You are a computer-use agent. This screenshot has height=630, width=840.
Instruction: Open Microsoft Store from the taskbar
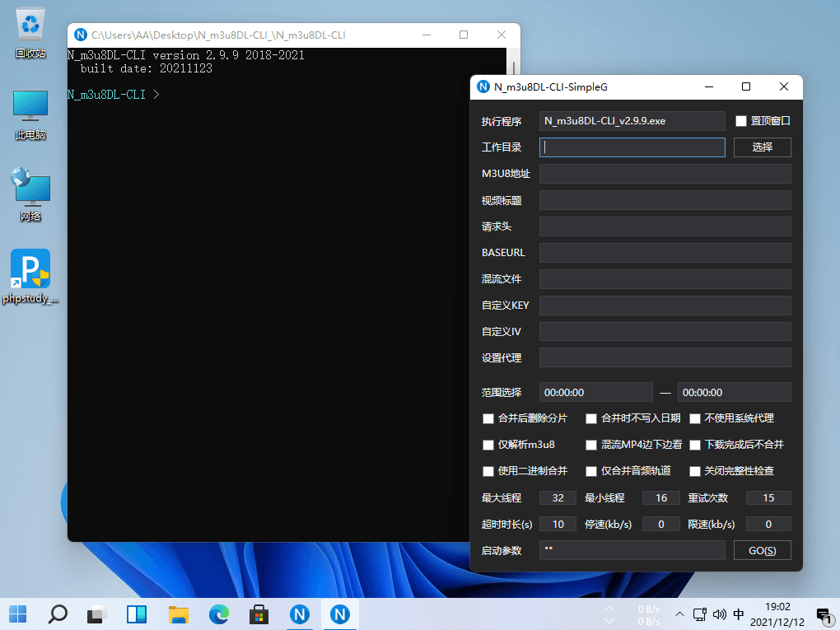(259, 614)
